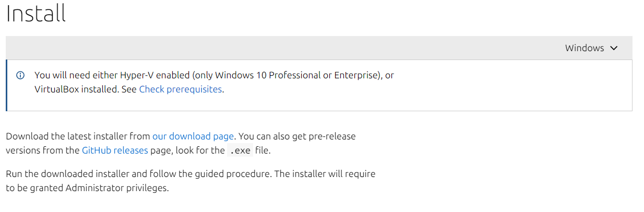Click the look for the text before .exe
This screenshot has height=212, width=644.
pos(199,150)
